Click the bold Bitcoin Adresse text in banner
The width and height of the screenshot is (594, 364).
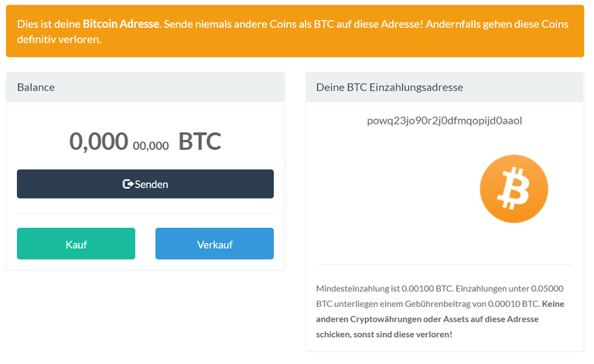[121, 24]
